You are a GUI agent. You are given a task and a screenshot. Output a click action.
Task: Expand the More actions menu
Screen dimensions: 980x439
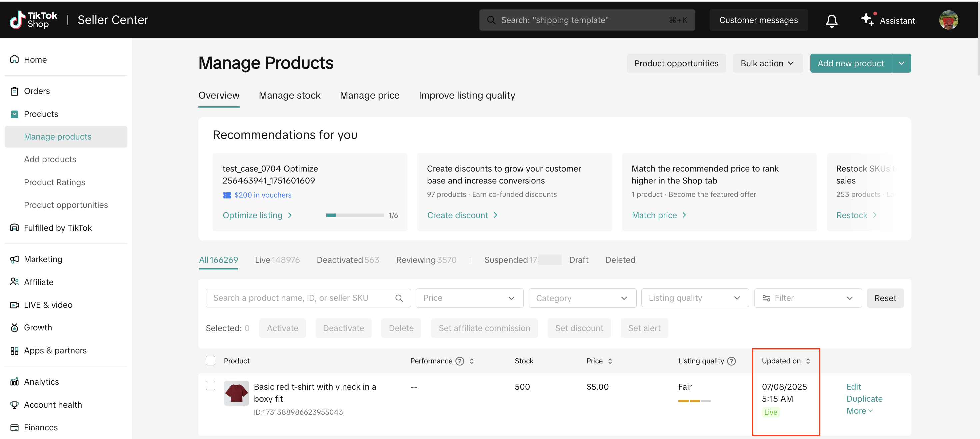point(859,411)
